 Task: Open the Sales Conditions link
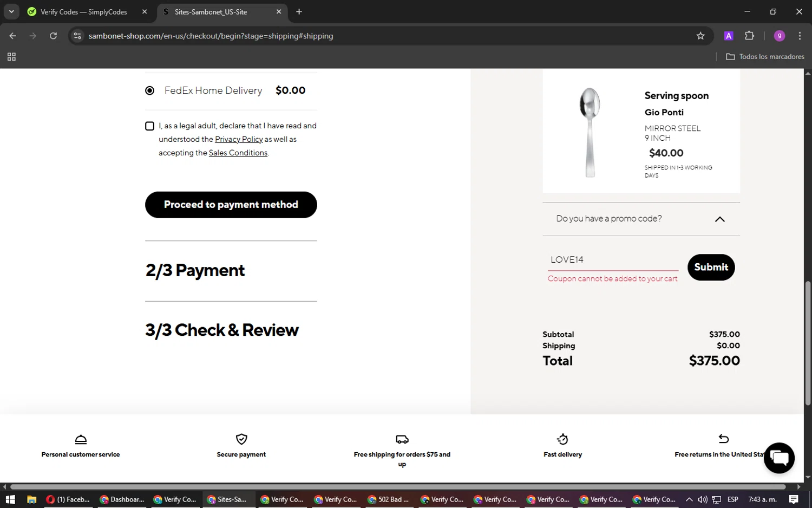(x=238, y=153)
